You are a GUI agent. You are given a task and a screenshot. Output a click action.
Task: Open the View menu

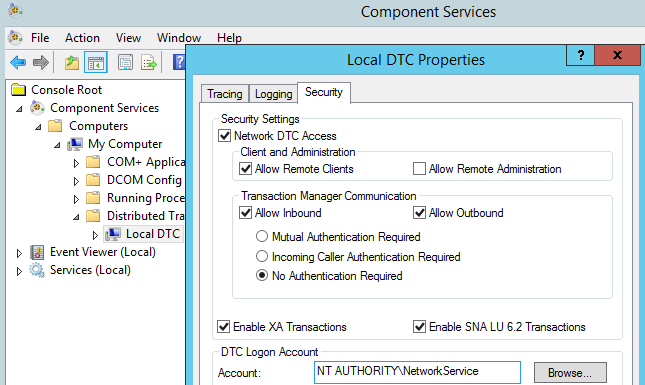click(x=128, y=38)
